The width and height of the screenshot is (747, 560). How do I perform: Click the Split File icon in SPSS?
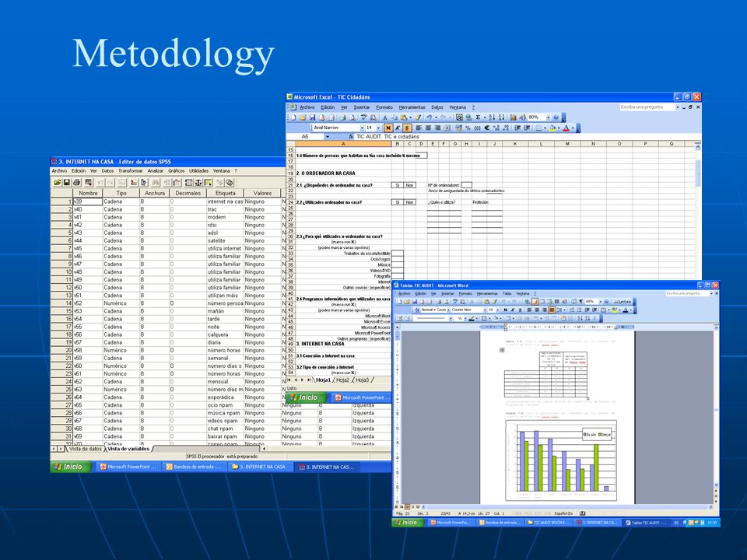188,182
